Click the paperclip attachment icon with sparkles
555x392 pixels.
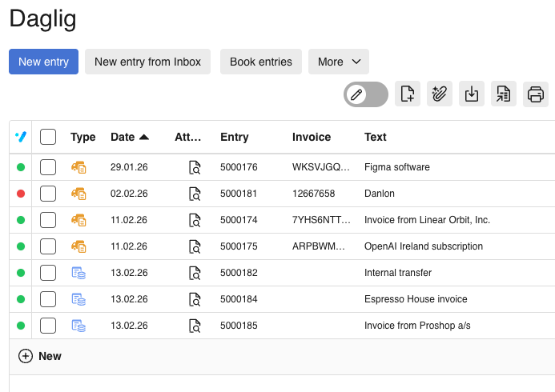439,94
